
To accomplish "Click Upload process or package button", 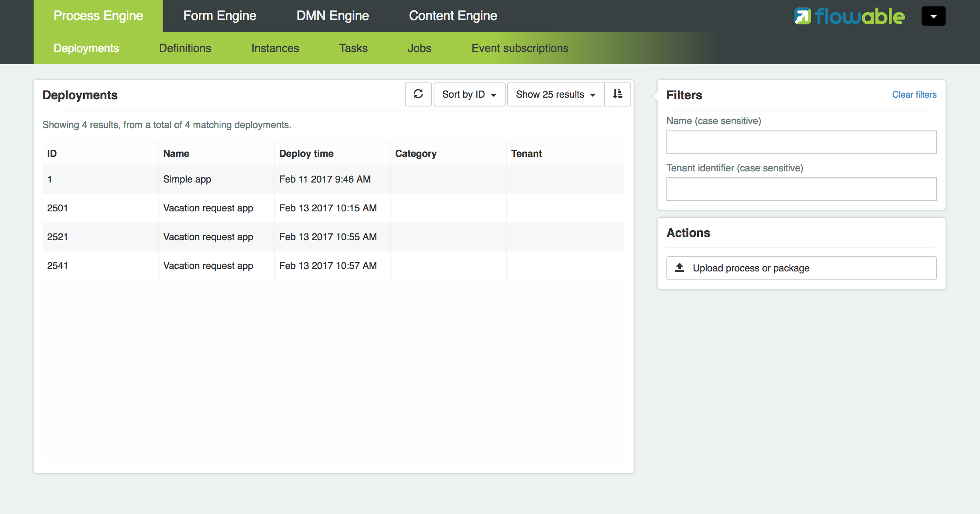I will pyautogui.click(x=801, y=268).
